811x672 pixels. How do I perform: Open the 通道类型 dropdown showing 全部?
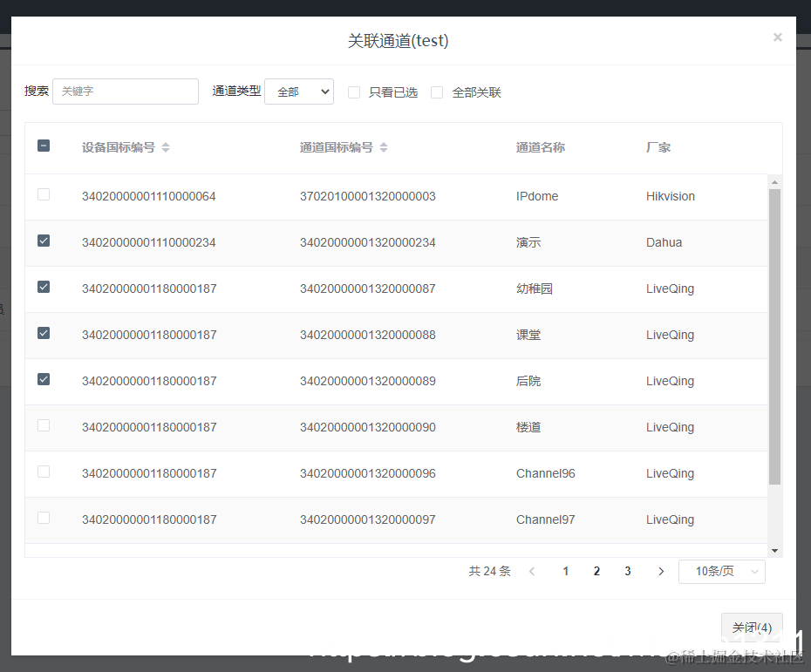(x=299, y=92)
